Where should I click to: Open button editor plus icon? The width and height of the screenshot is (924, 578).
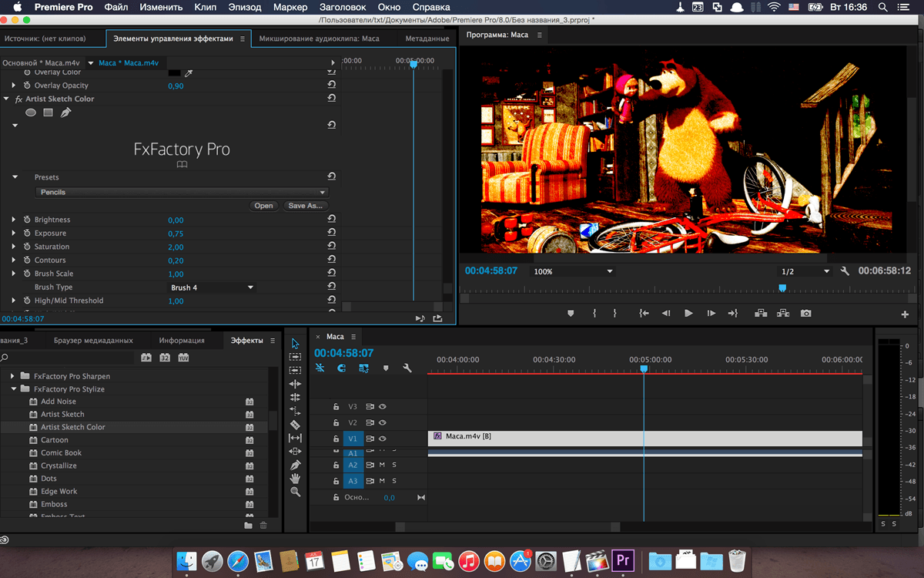pyautogui.click(x=905, y=314)
